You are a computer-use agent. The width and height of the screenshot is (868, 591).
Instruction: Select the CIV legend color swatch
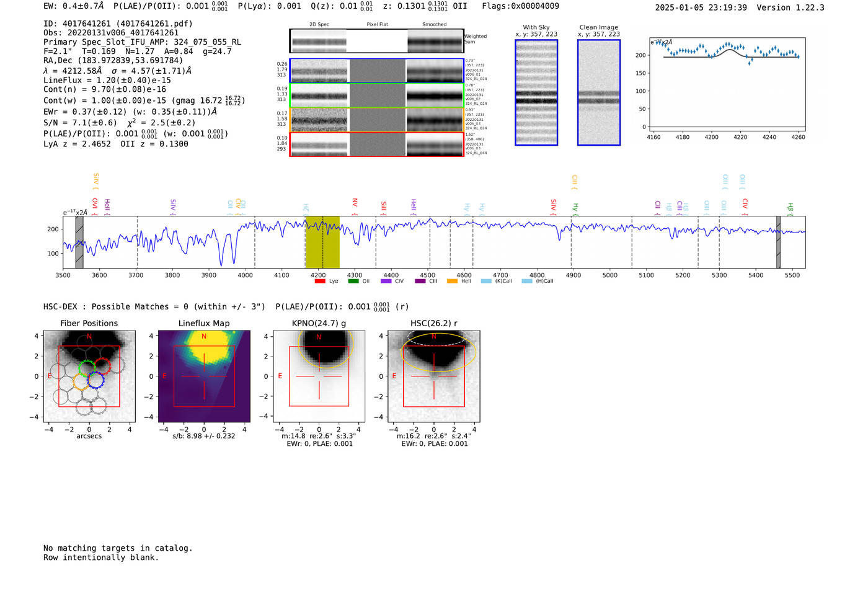[386, 281]
